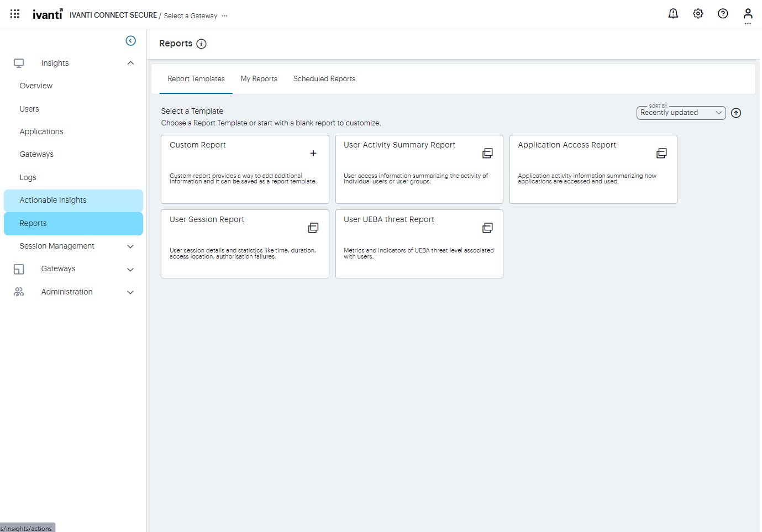
Task: Open the Recently updated sort dropdown
Action: pyautogui.click(x=681, y=113)
